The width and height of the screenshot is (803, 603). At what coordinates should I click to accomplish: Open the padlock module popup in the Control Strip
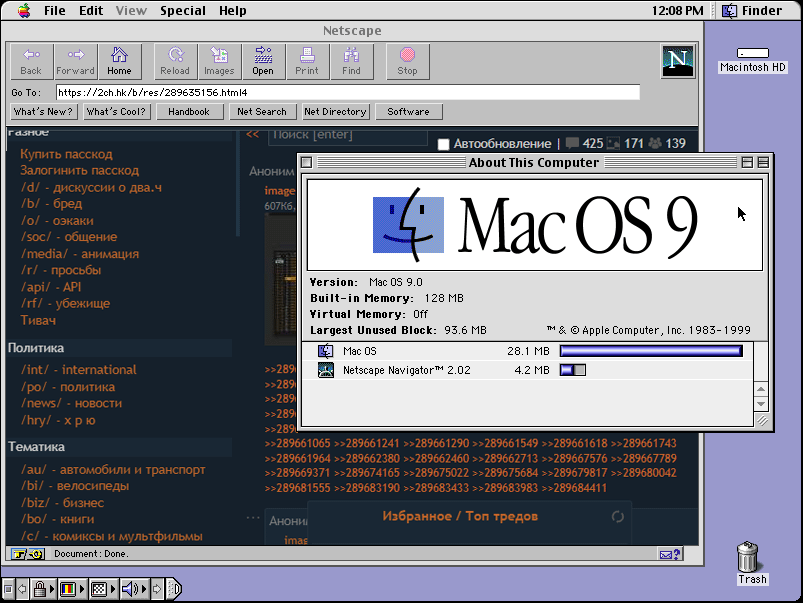pos(44,589)
